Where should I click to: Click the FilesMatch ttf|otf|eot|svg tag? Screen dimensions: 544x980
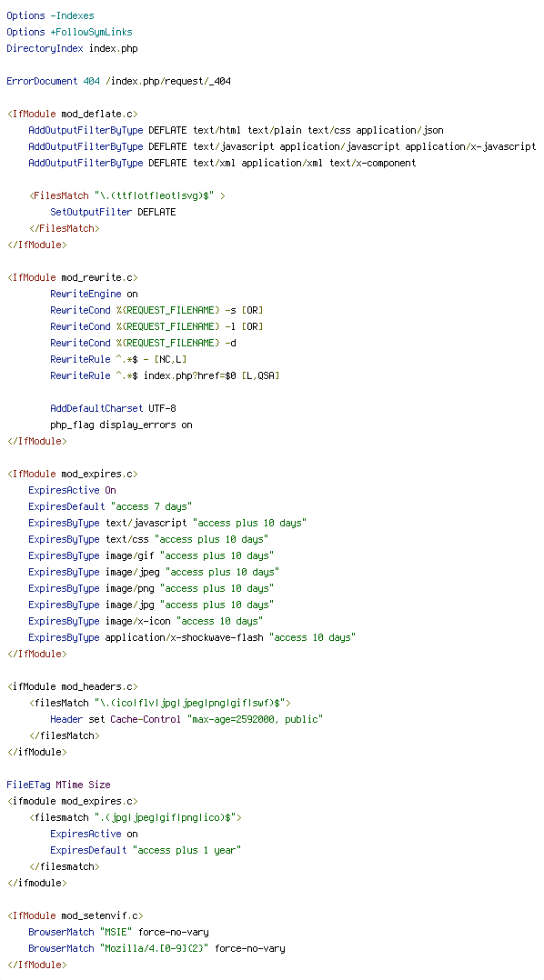click(127, 195)
